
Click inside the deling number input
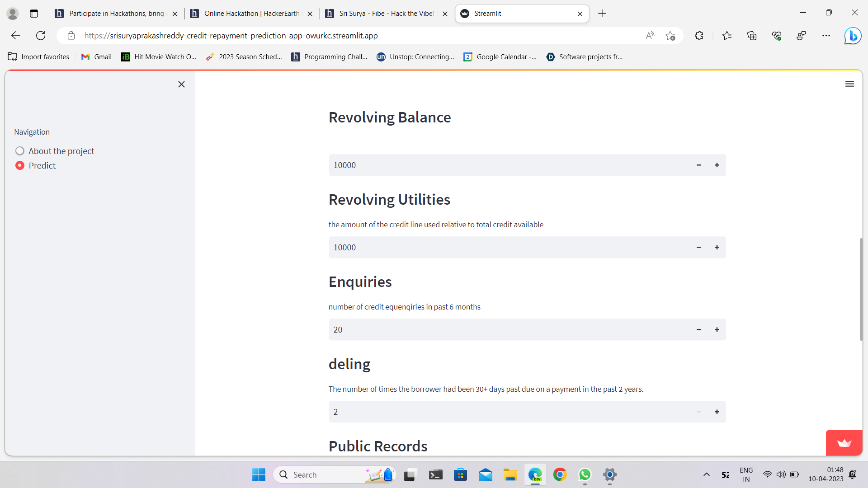click(x=506, y=412)
